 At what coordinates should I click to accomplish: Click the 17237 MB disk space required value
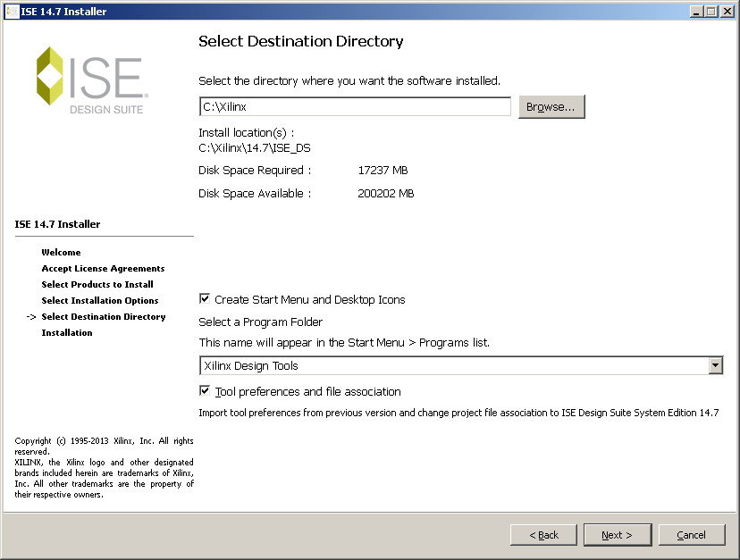(x=383, y=171)
